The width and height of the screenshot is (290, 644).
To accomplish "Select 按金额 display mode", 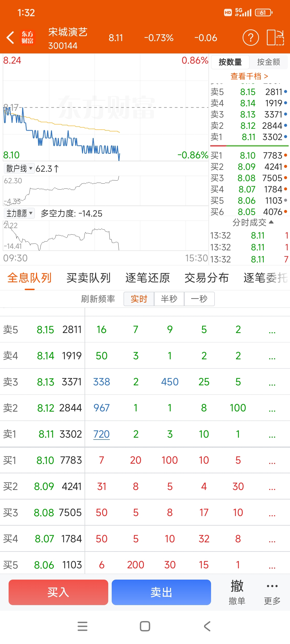I will [x=269, y=62].
